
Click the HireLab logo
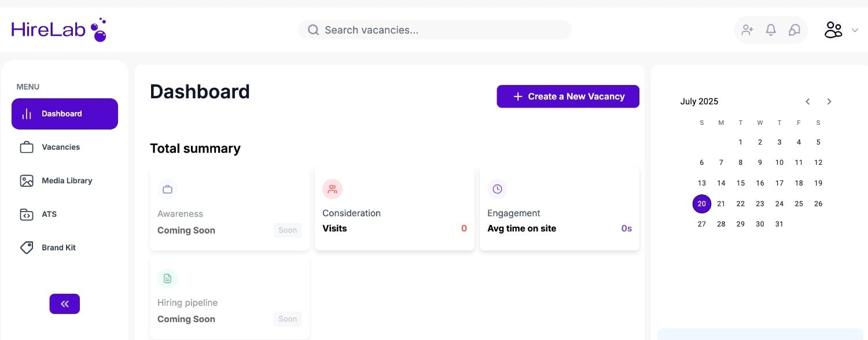tap(58, 30)
